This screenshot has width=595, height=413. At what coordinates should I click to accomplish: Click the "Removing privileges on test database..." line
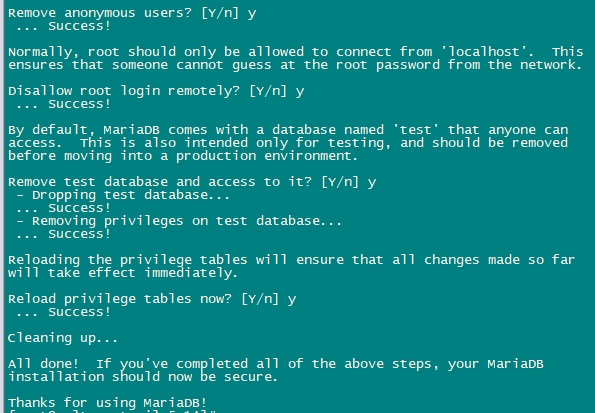[179, 221]
